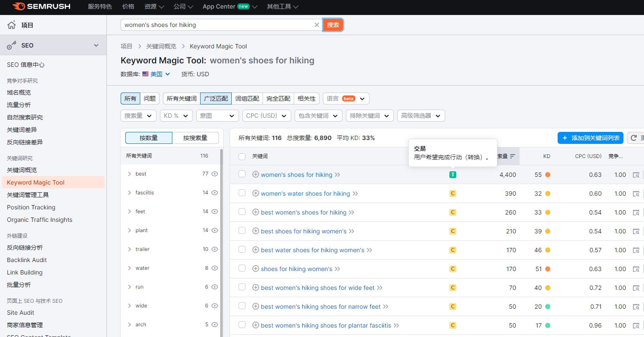Click the KD column header

(547, 156)
